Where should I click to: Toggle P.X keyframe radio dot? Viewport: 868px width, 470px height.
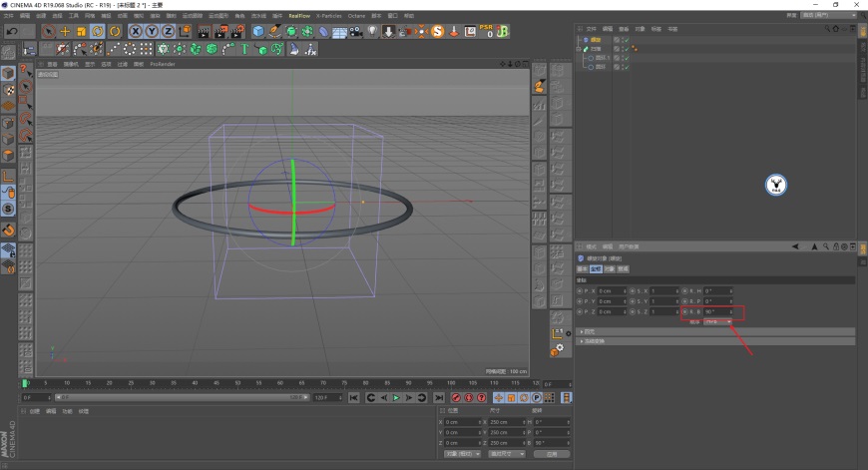coord(580,291)
